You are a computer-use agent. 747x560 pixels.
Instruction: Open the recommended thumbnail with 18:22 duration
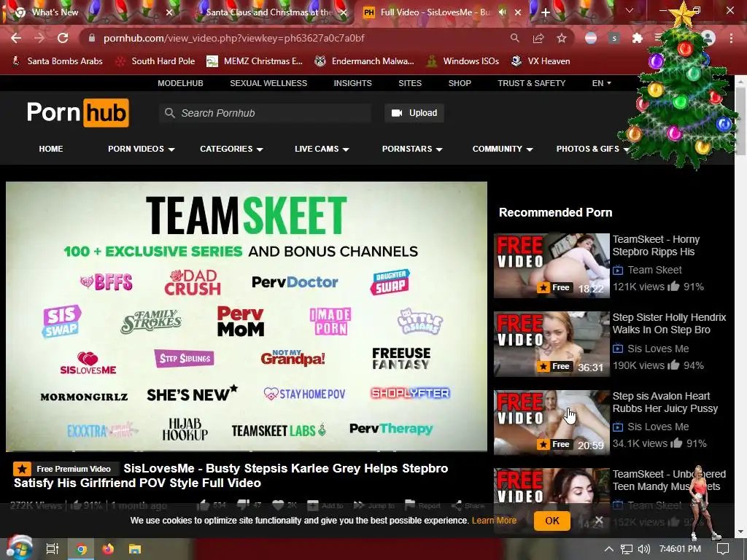coord(551,265)
